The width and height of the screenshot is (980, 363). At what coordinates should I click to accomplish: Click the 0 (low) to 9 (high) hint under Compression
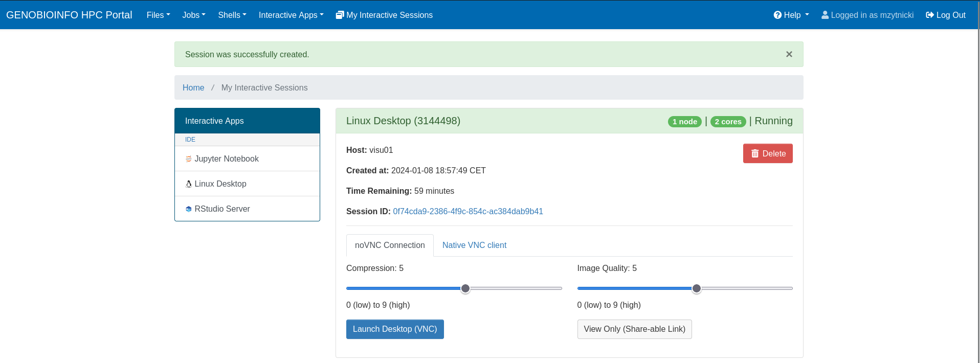coord(378,305)
